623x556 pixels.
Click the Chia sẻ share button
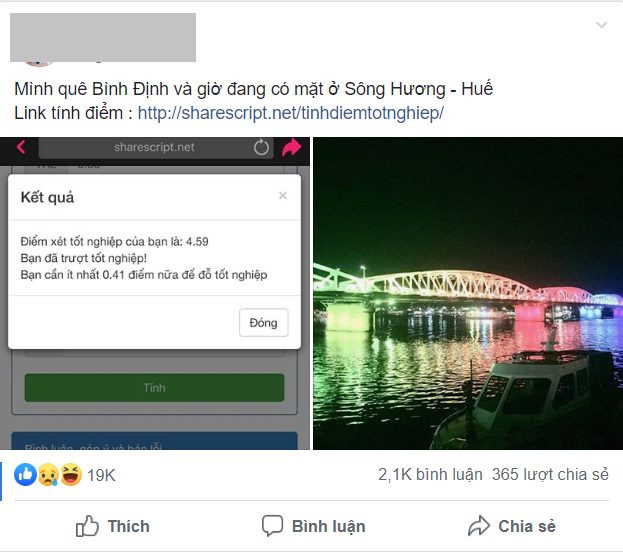point(512,526)
